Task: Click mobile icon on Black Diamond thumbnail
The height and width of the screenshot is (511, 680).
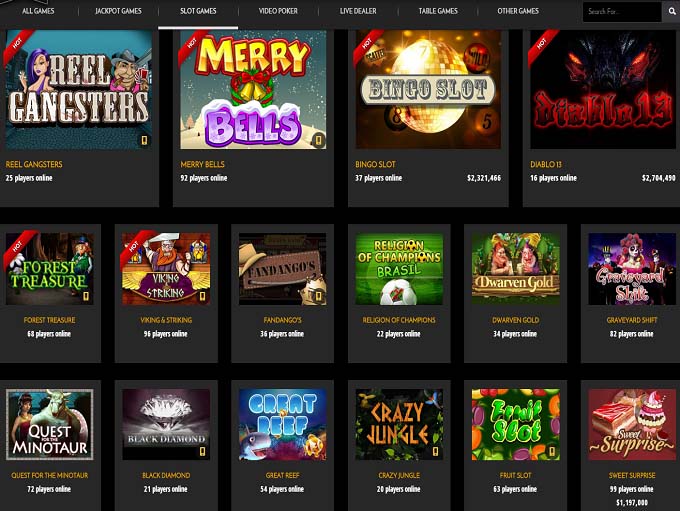Action: 202,452
